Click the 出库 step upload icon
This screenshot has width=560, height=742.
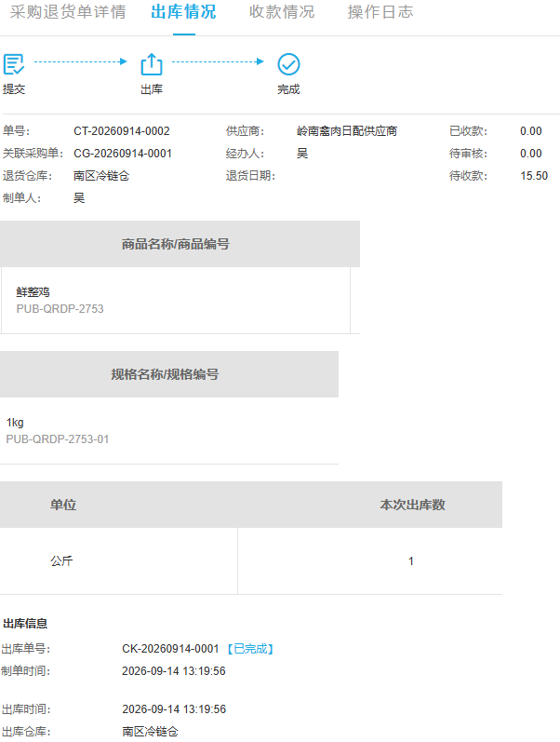[152, 64]
